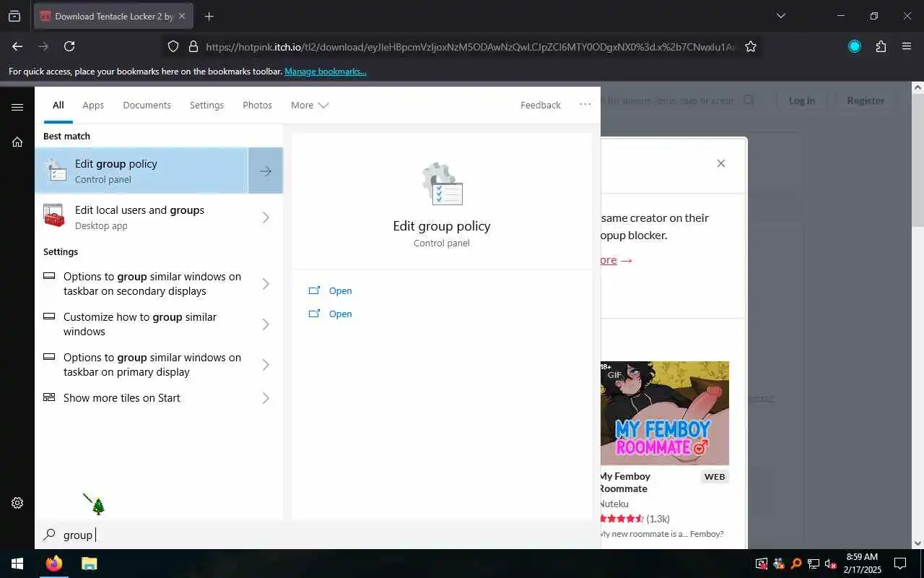The width and height of the screenshot is (924, 578).
Task: Click the tracking protection shield icon
Action: (x=173, y=46)
